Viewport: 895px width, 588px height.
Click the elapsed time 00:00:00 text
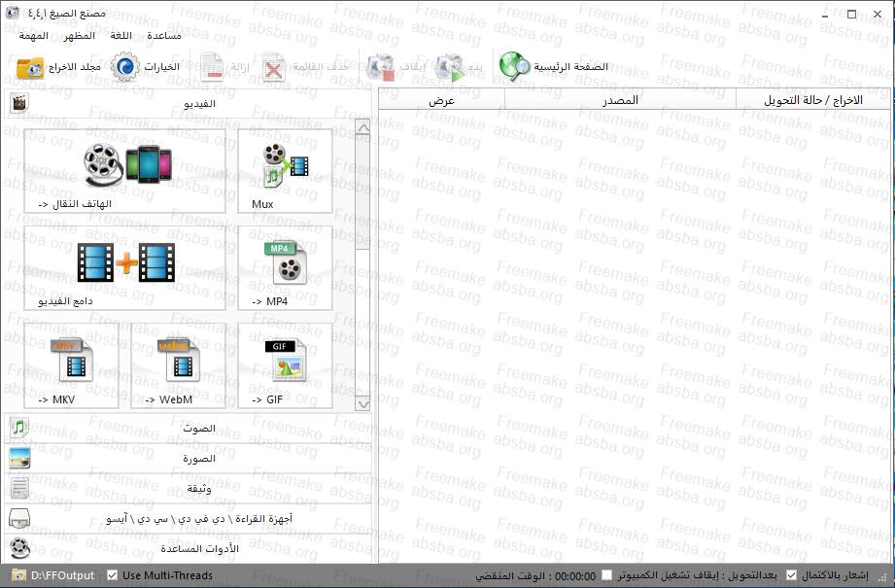click(575, 576)
